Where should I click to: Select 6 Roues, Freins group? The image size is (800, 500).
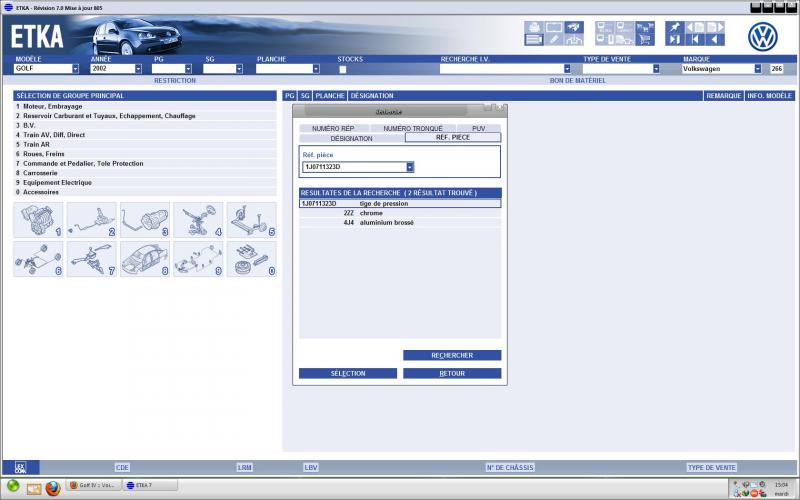coord(145,154)
